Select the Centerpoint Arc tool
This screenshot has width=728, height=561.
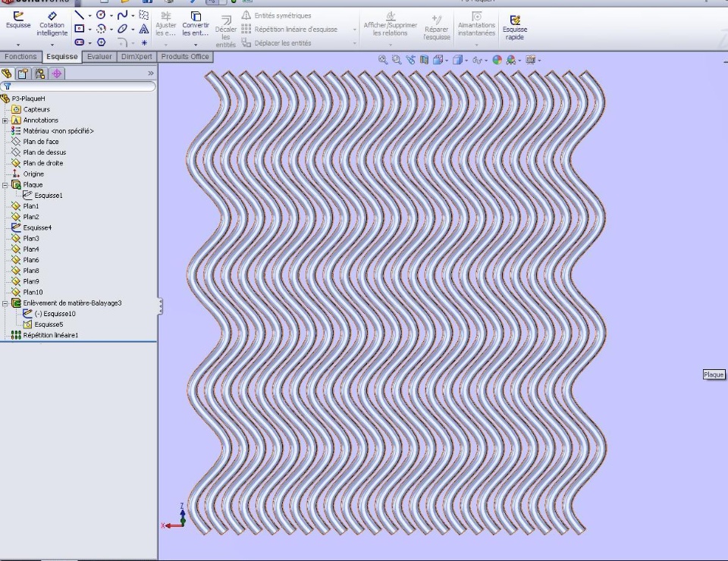101,29
